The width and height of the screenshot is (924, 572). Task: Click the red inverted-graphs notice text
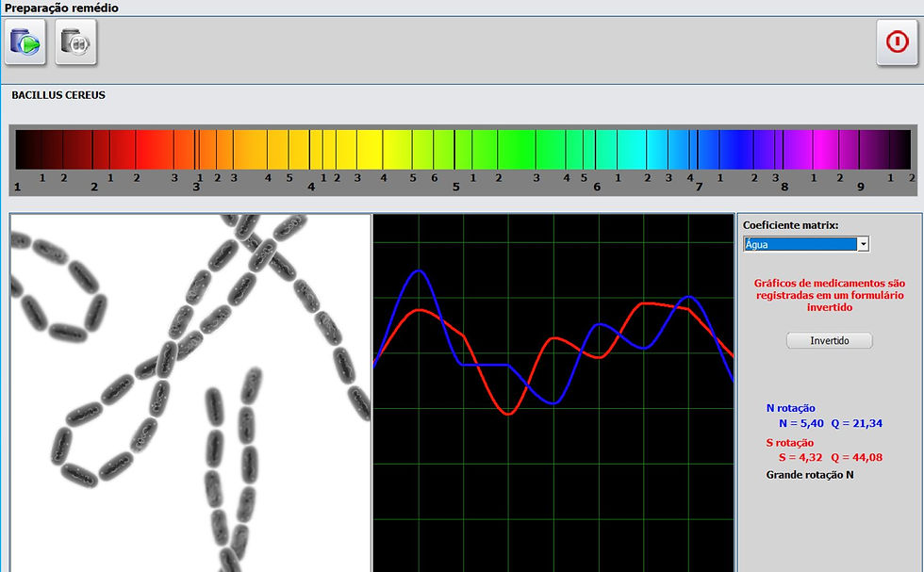(x=829, y=295)
